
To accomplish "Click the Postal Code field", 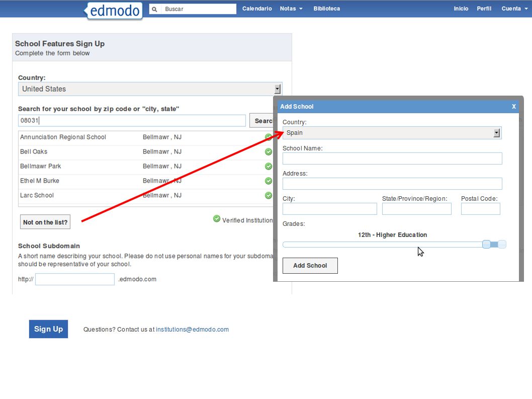I will (480, 209).
